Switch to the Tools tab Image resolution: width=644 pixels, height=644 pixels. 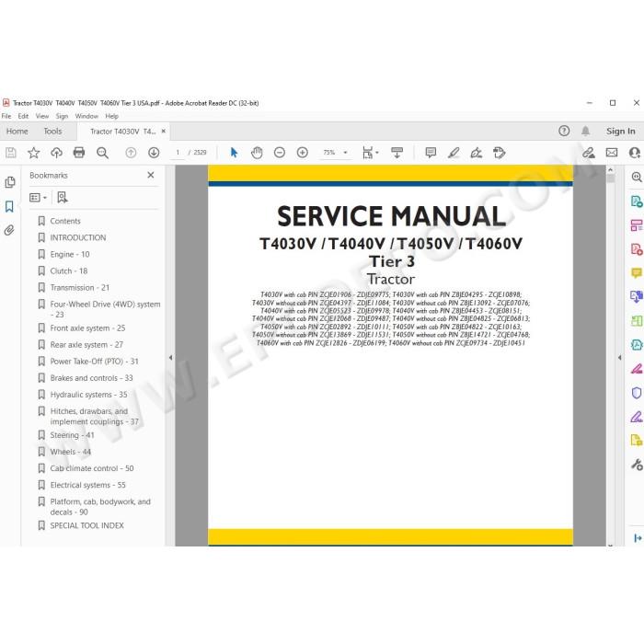coord(52,131)
